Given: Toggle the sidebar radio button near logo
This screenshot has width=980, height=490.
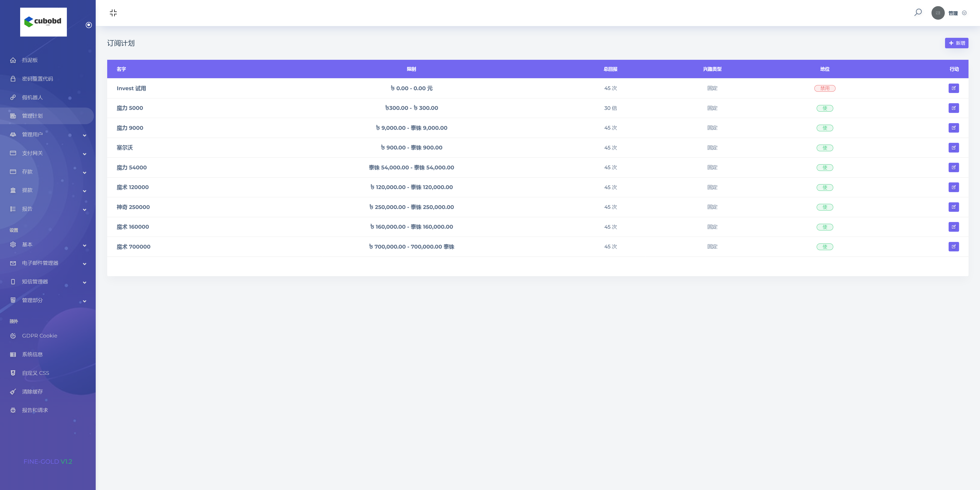Looking at the screenshot, I should point(89,25).
